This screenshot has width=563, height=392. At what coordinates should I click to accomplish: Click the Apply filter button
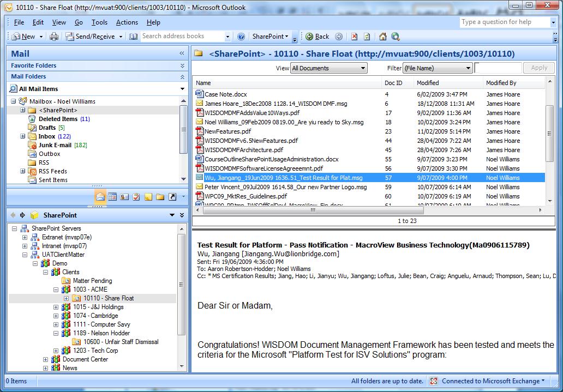tap(539, 68)
